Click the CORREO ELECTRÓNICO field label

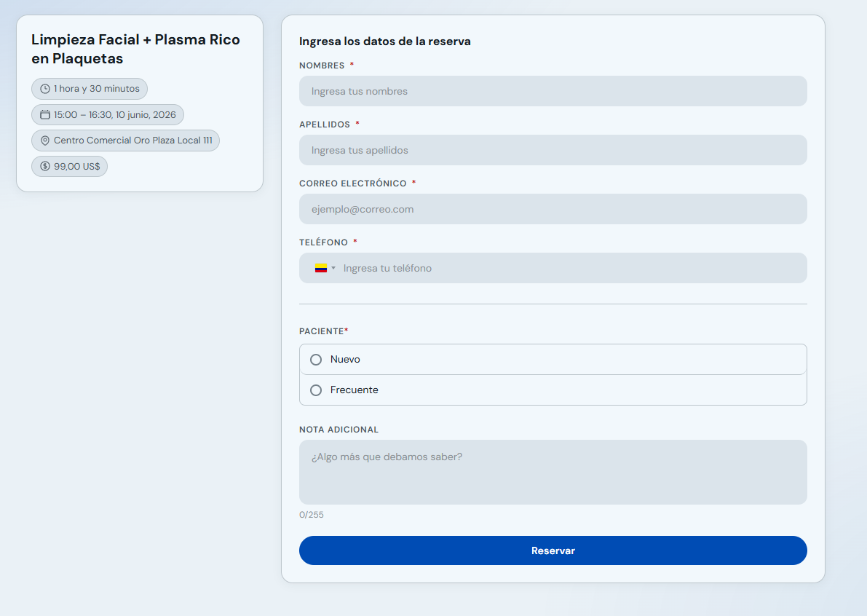353,183
